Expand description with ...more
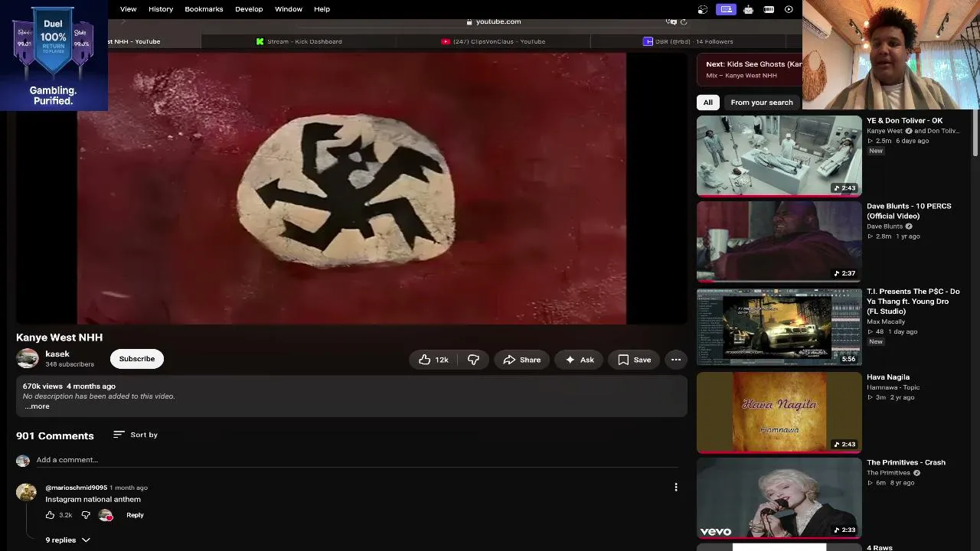 36,406
